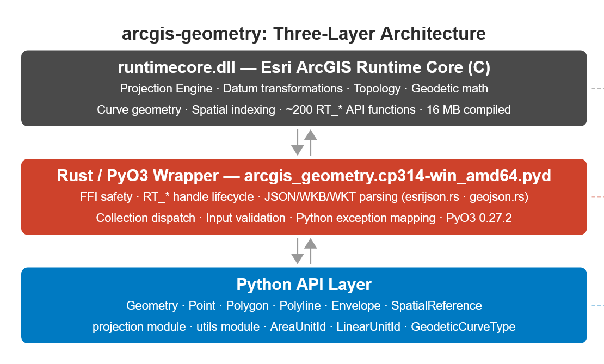Click the heading "runtimecore.dll — Esri ArcGIS Runtime Core (C)"
Viewport: 604px width, 364px height.
pos(304,67)
